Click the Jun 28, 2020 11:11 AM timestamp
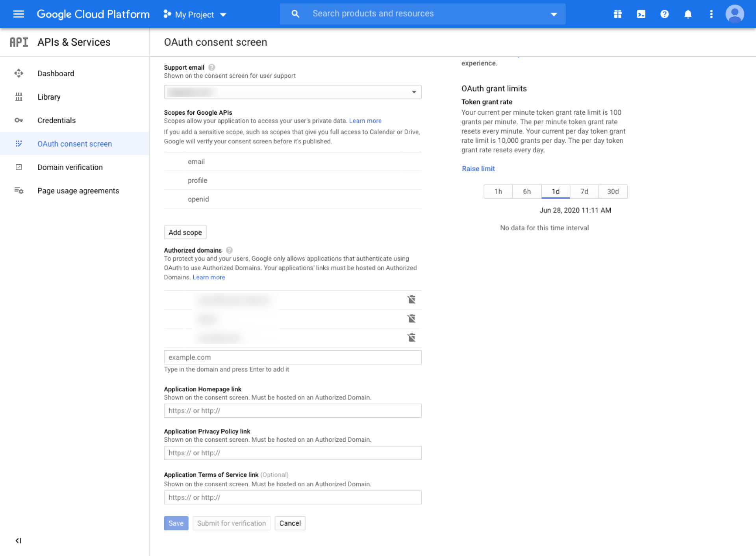The width and height of the screenshot is (756, 556). (x=575, y=210)
